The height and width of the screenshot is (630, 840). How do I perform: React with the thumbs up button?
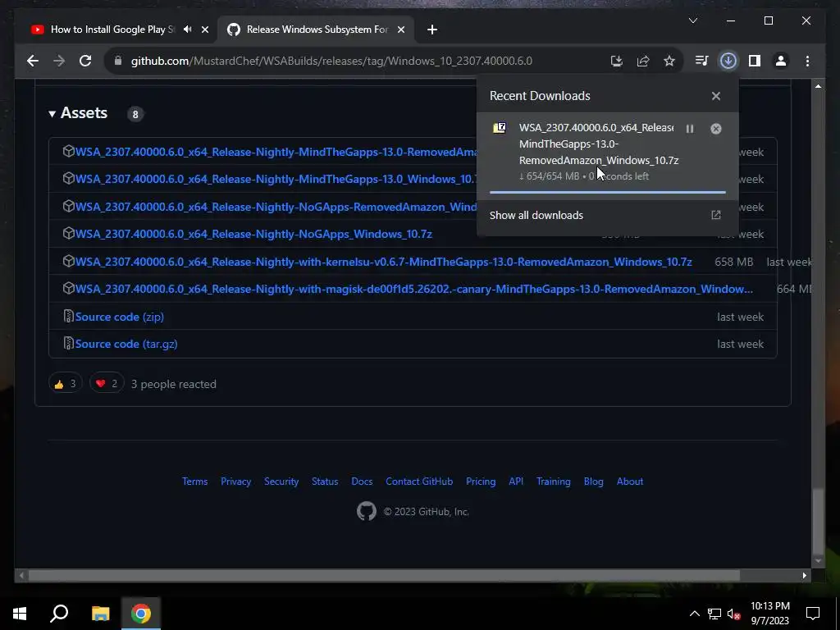point(66,384)
